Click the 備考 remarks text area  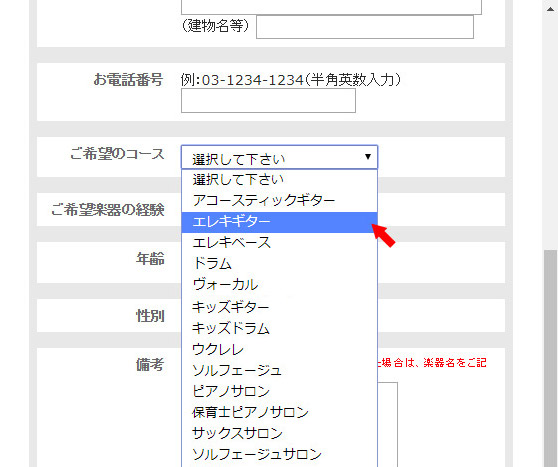click(388, 424)
